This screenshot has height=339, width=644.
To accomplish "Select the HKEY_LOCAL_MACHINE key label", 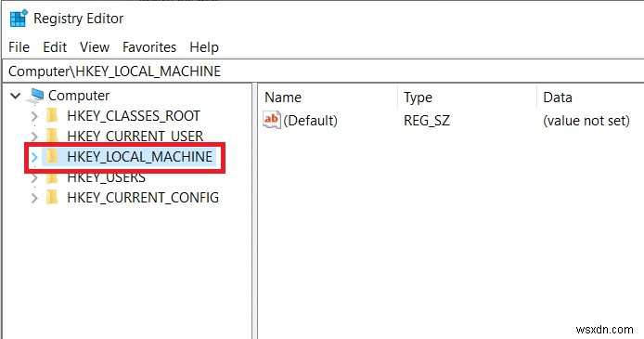I will [139, 157].
